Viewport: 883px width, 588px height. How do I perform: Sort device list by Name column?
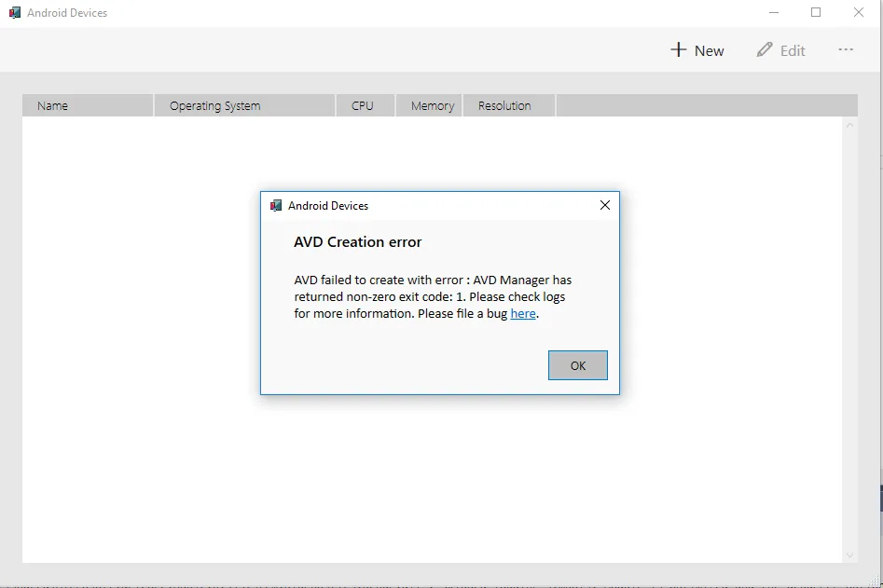(88, 106)
